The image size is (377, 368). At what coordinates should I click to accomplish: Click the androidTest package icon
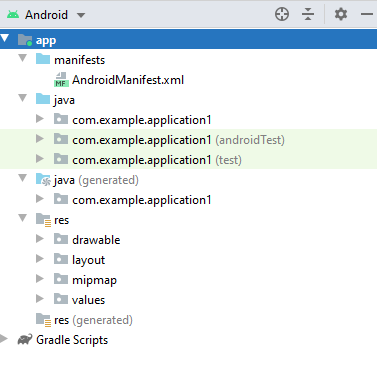pos(61,139)
